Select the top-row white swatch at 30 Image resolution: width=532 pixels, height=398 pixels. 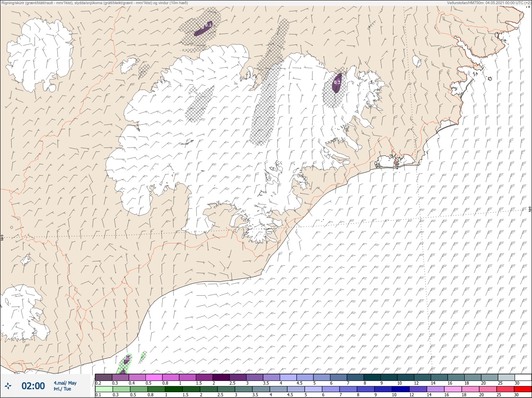[523, 377]
